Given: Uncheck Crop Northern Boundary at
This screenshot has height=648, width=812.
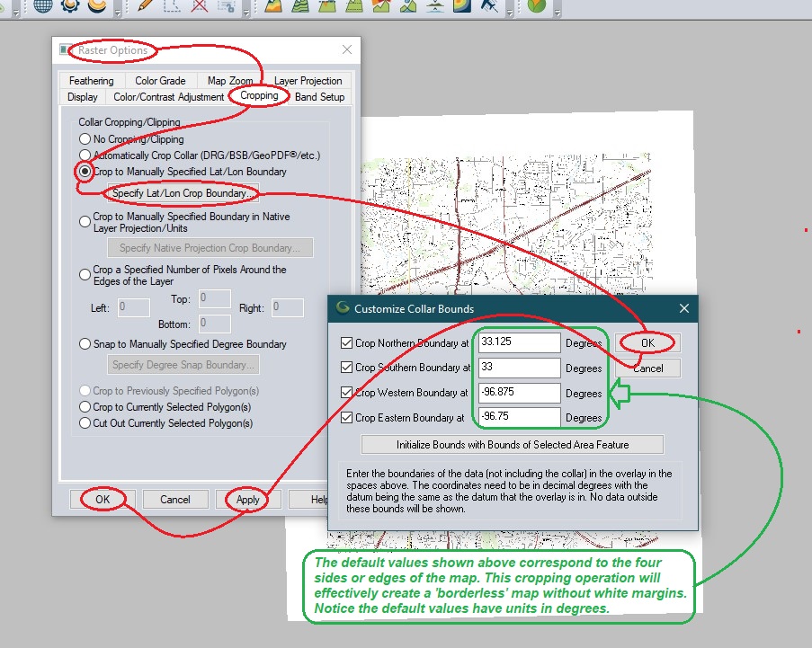Looking at the screenshot, I should (x=345, y=342).
